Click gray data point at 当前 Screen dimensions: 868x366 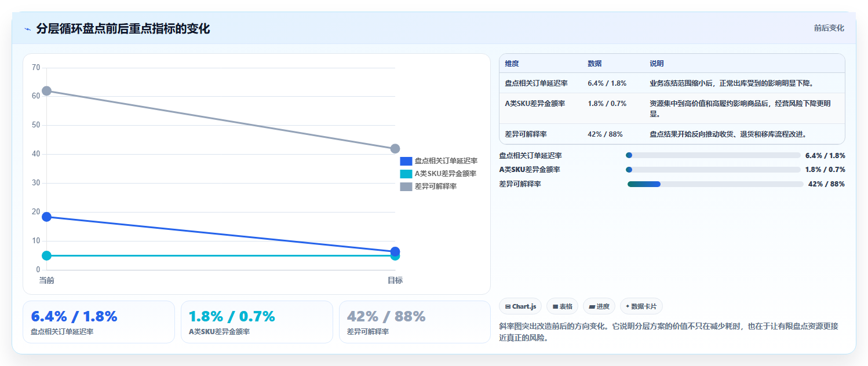[x=46, y=91]
